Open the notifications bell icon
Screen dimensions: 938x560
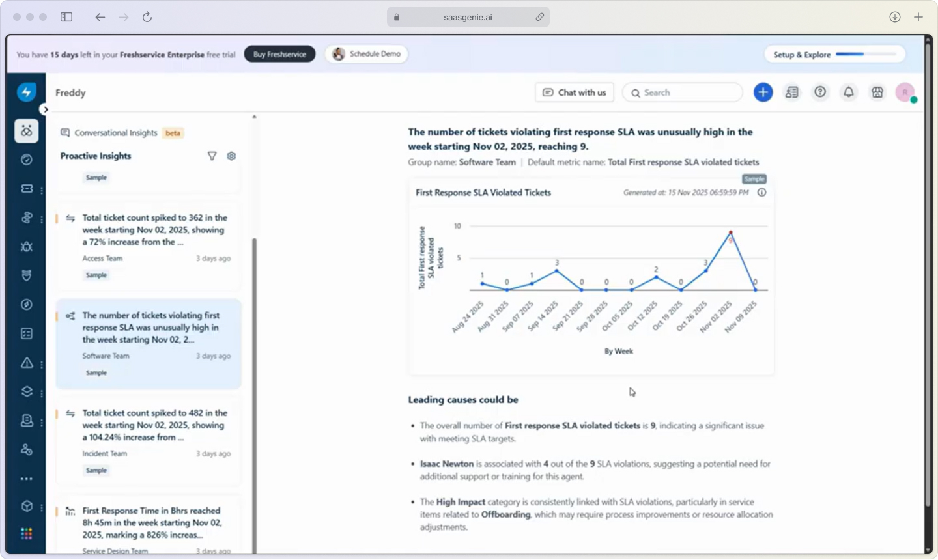pyautogui.click(x=849, y=92)
